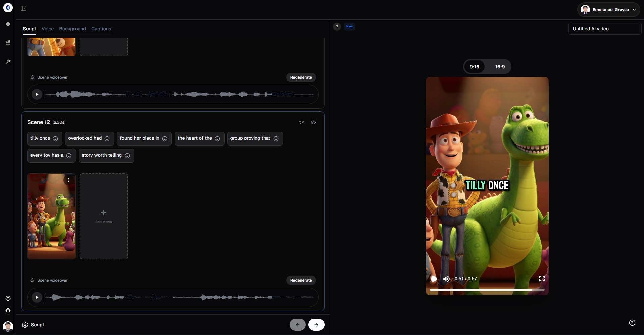644x335 pixels.
Task: Click the emoji icon on "story worth telling" chip
Action: pyautogui.click(x=127, y=156)
